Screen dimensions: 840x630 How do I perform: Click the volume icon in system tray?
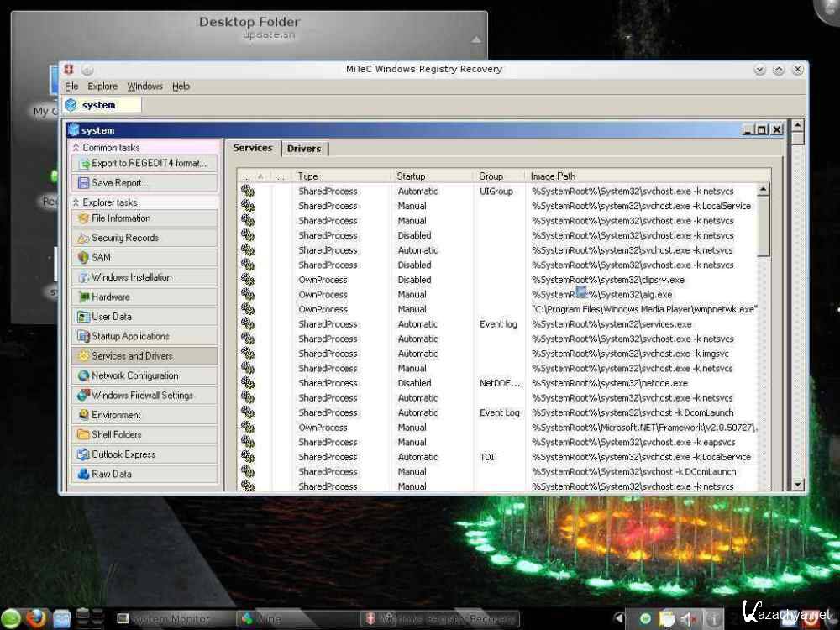[x=688, y=619]
